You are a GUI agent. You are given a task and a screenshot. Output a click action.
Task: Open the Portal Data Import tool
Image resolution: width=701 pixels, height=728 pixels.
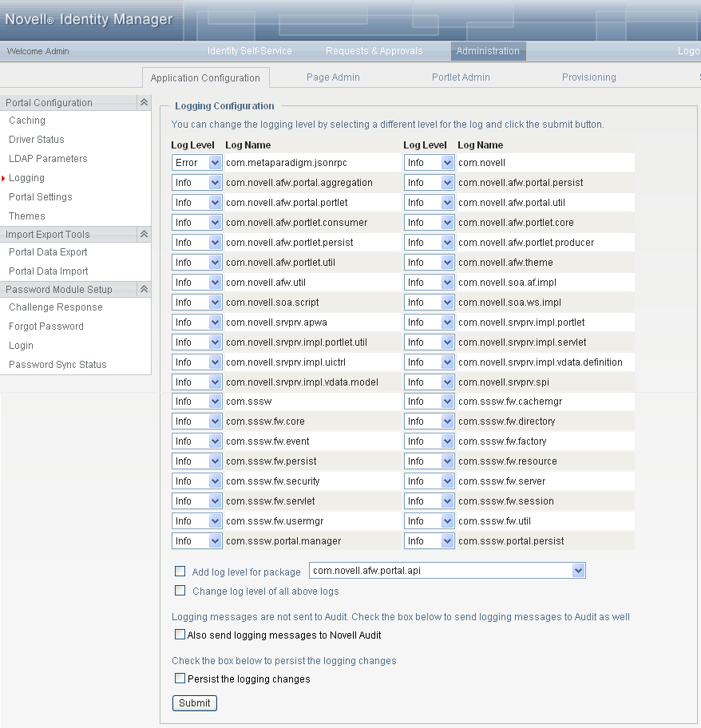click(x=48, y=271)
